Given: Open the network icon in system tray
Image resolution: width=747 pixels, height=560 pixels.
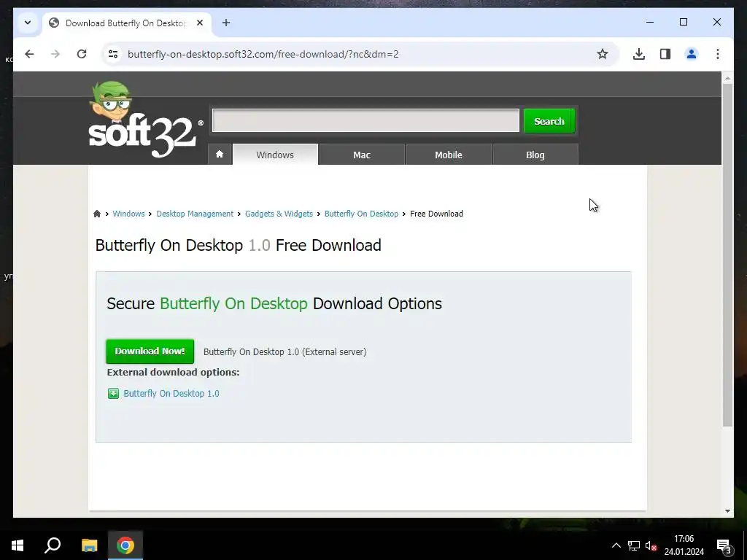Looking at the screenshot, I should click(x=634, y=545).
